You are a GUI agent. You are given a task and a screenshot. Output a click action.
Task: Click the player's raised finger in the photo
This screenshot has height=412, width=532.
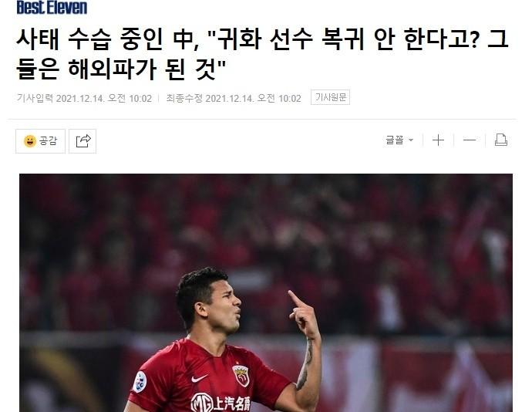click(295, 299)
